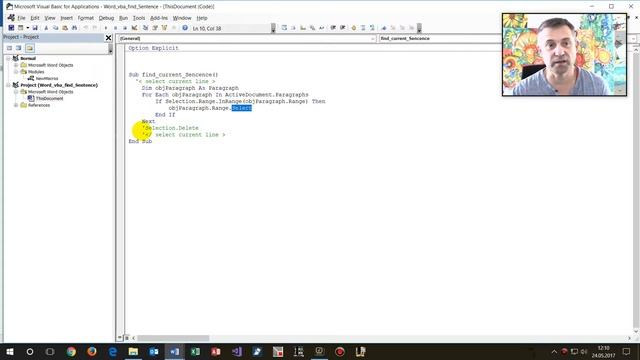Screen dimensions: 640x360
Task: Expand the References folder node
Action: (x=16, y=105)
